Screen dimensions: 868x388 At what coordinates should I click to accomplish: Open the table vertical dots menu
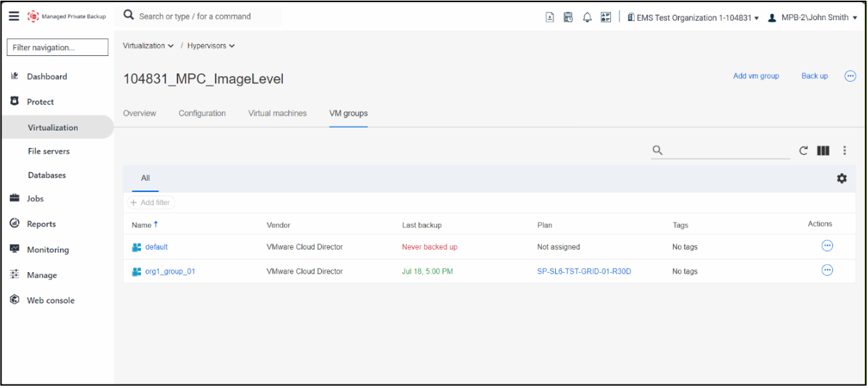(844, 150)
